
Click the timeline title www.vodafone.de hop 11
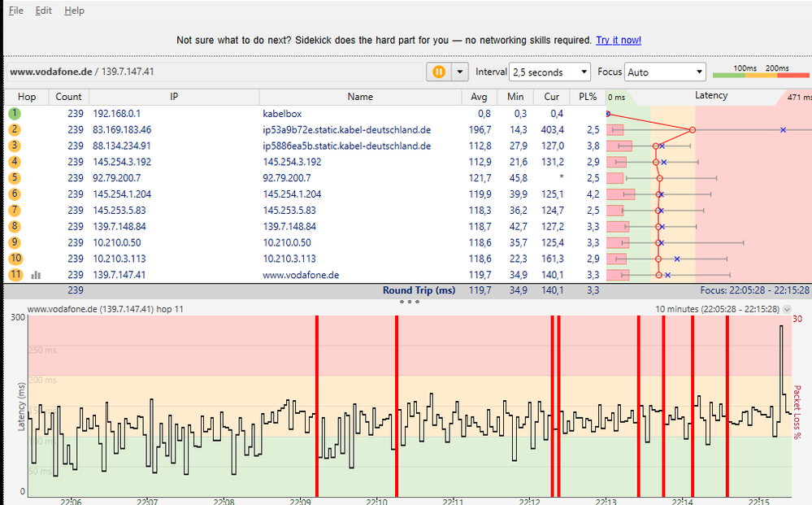point(105,309)
